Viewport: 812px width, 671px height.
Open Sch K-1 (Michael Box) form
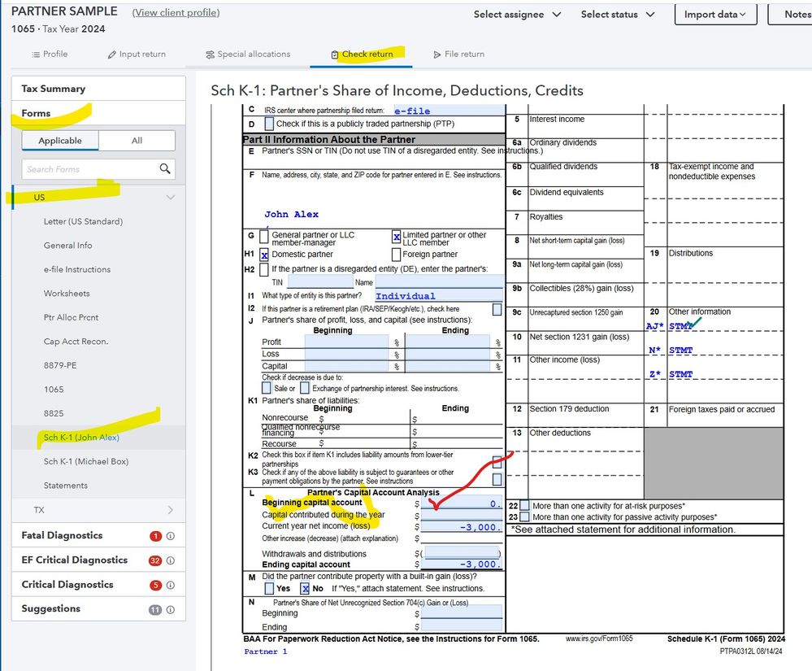(x=86, y=462)
